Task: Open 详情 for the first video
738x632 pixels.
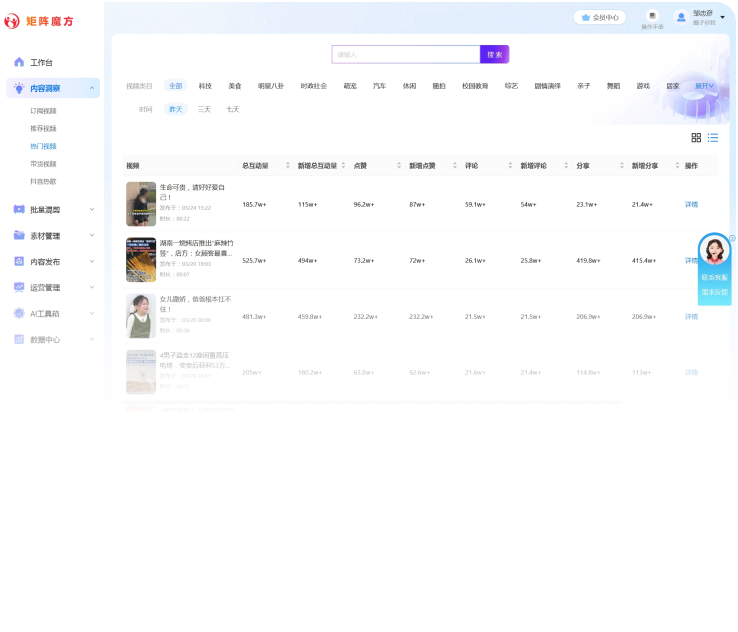Action: (x=691, y=204)
